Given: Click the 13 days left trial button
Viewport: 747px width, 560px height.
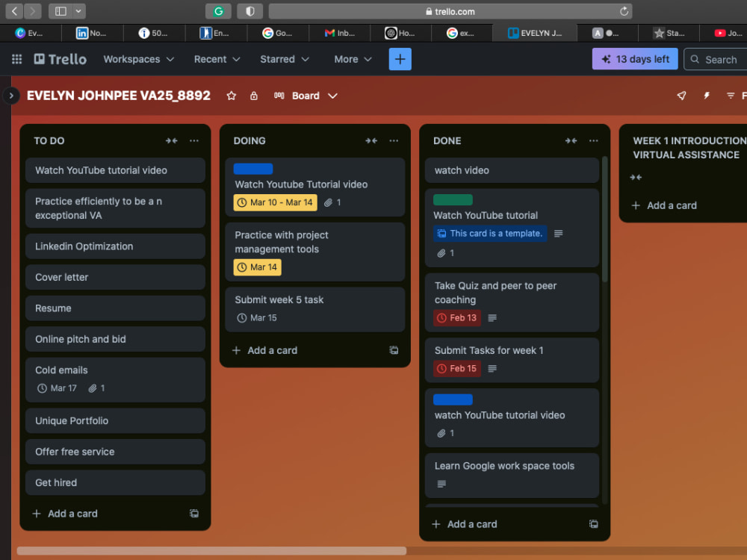Looking at the screenshot, I should coord(635,59).
